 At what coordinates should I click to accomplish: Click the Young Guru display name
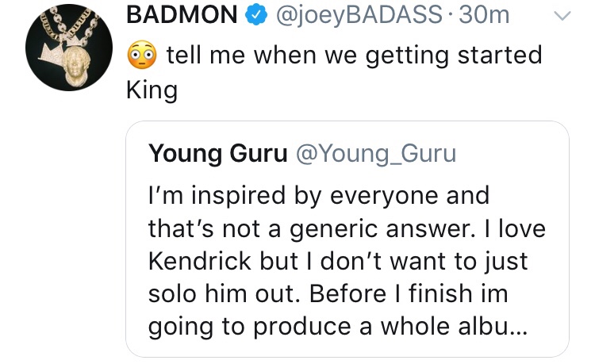218,154
